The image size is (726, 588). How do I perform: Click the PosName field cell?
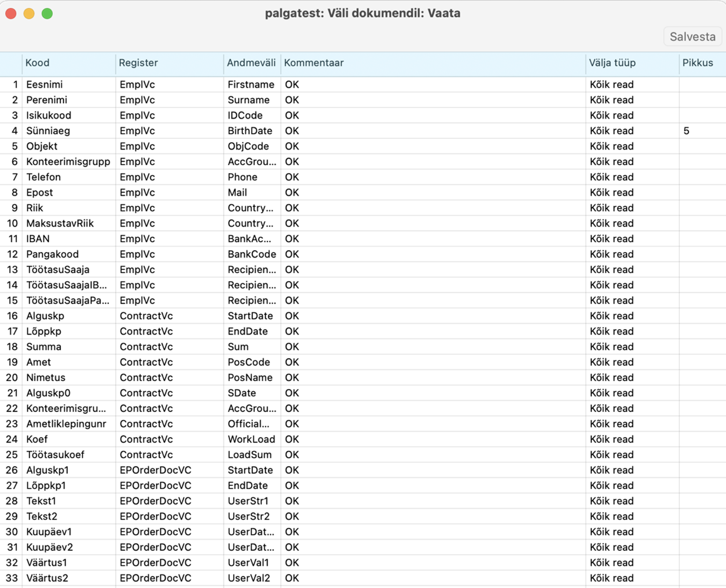coord(252,378)
